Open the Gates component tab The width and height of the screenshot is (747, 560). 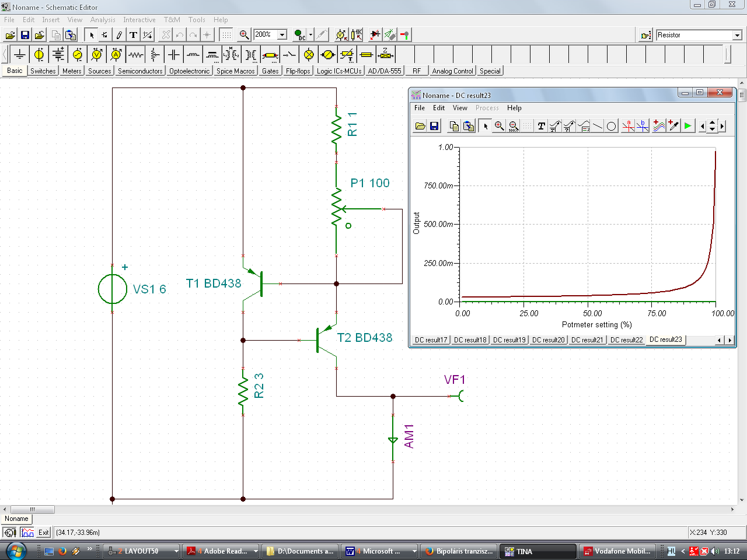coord(270,71)
